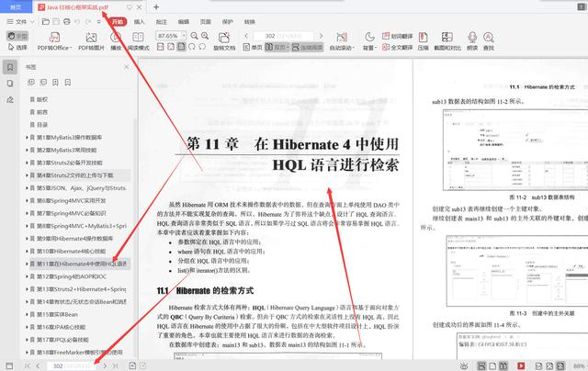This screenshot has width=588, height=371.
Task: Open the 页面 ribbon tab
Action: [x=206, y=22]
